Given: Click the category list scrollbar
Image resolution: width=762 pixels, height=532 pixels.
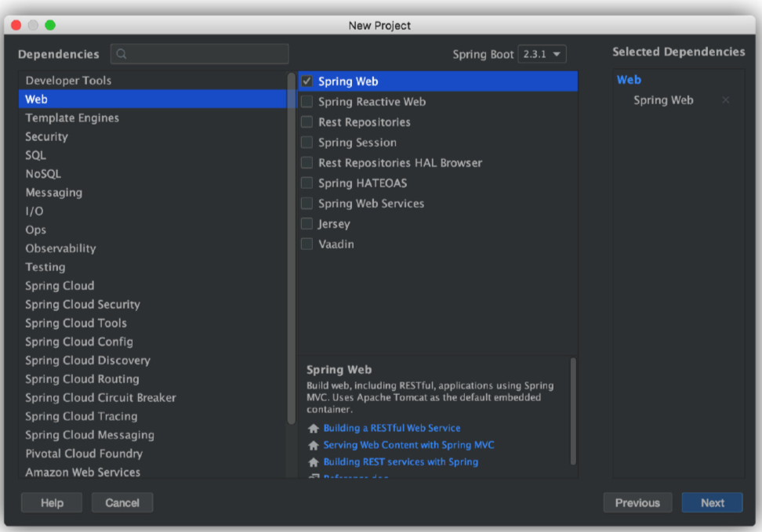Looking at the screenshot, I should click(292, 248).
